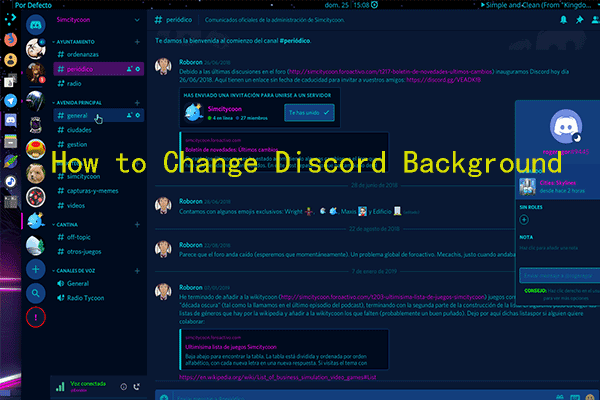
Task: Open the bear avatar server
Action: click(x=36, y=173)
